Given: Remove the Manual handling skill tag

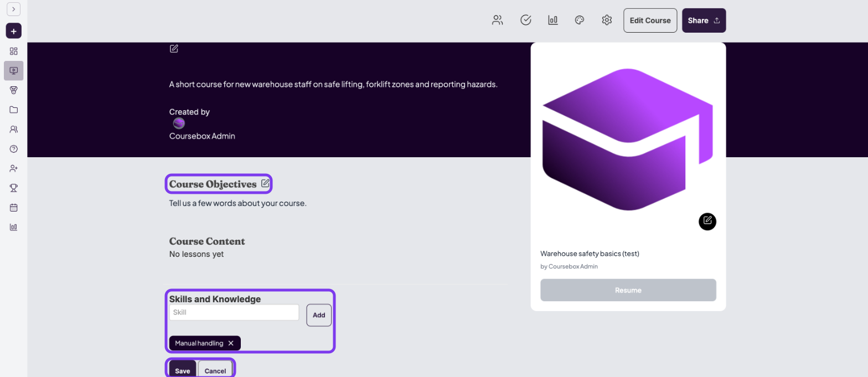Looking at the screenshot, I should pos(231,343).
